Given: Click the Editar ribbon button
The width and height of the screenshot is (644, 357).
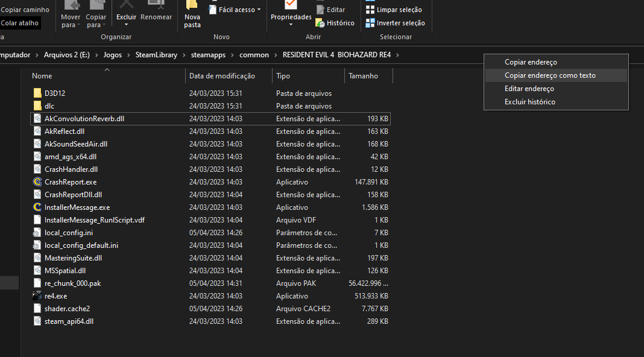Looking at the screenshot, I should pos(330,10).
